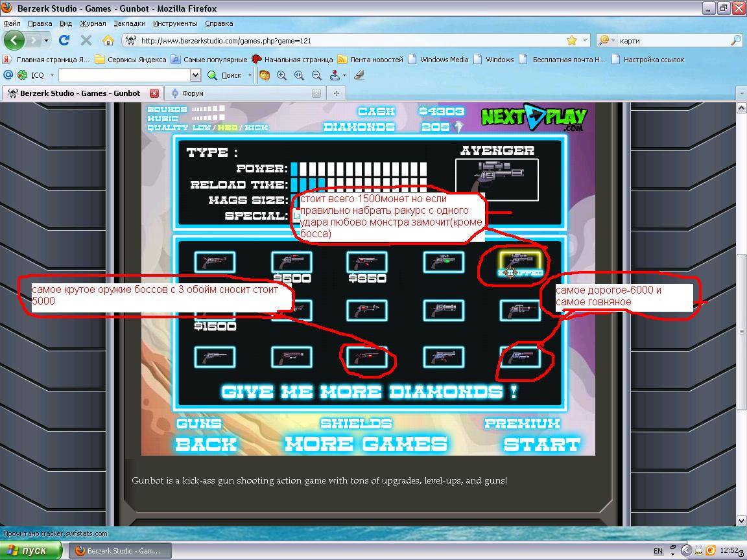Open the Поиск options dropdown arrow
Image resolution: width=747 pixels, height=560 pixels.
coord(250,75)
